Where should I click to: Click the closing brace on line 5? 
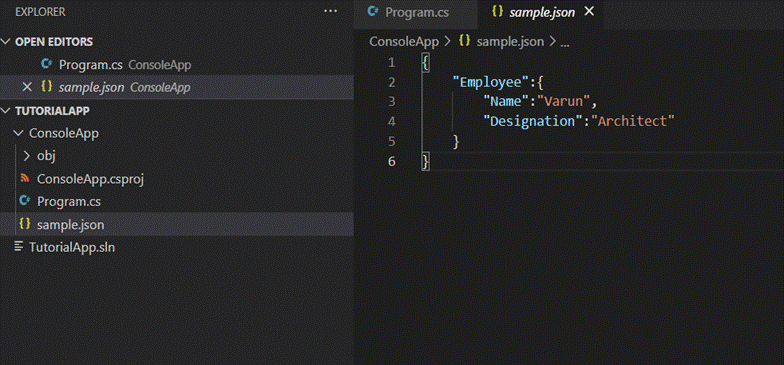point(456,142)
